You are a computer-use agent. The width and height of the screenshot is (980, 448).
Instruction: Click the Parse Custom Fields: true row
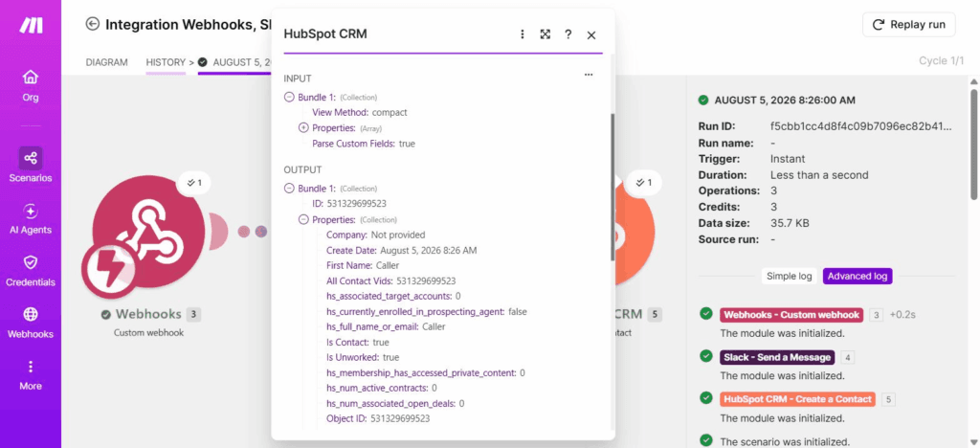point(364,143)
